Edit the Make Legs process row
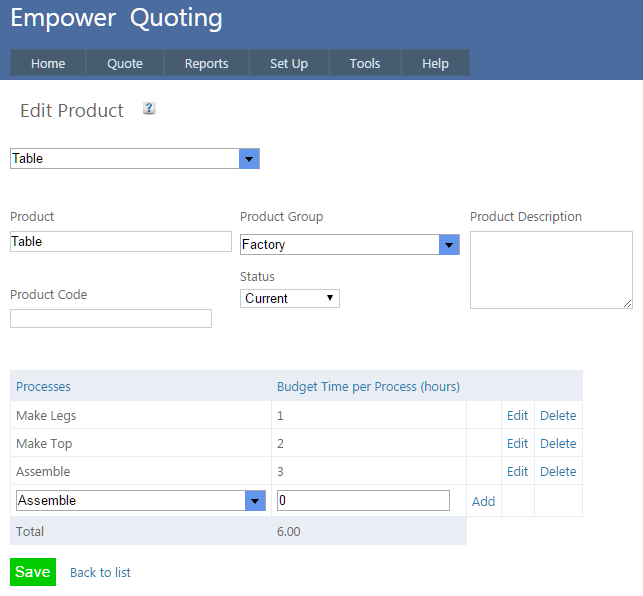This screenshot has width=643, height=596. click(x=517, y=415)
